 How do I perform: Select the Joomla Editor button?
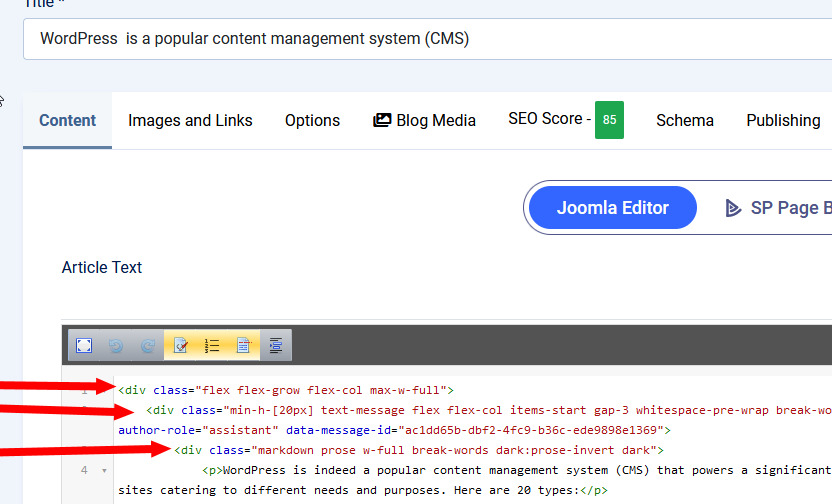click(x=612, y=208)
